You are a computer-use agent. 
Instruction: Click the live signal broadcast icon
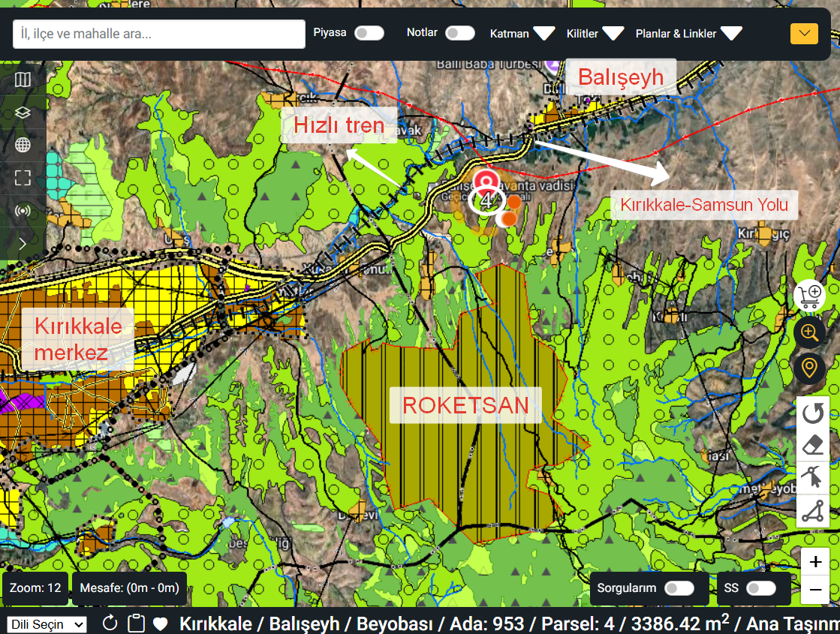click(x=23, y=211)
